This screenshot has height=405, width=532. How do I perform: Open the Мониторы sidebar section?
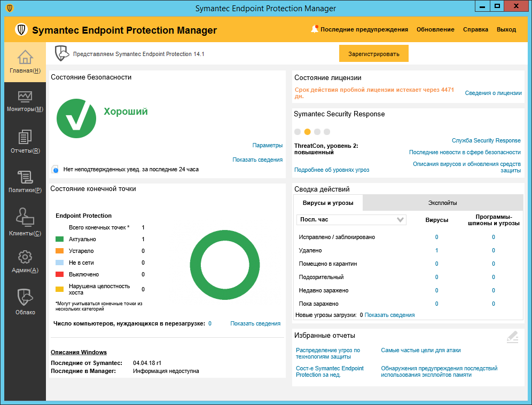pyautogui.click(x=25, y=101)
